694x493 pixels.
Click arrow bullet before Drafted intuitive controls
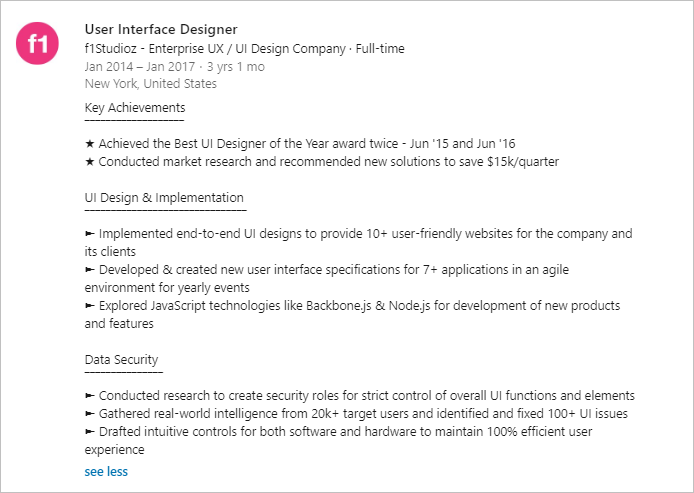[90, 432]
